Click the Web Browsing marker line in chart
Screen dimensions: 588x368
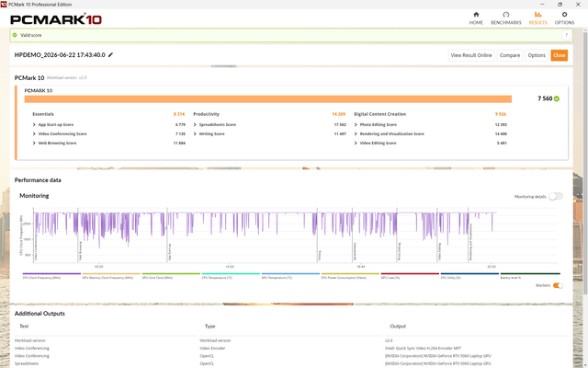78,235
